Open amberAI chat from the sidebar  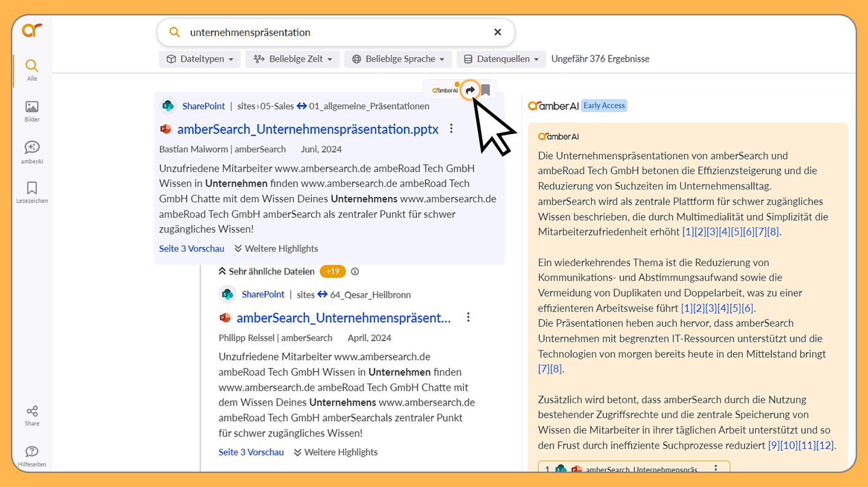tap(32, 152)
